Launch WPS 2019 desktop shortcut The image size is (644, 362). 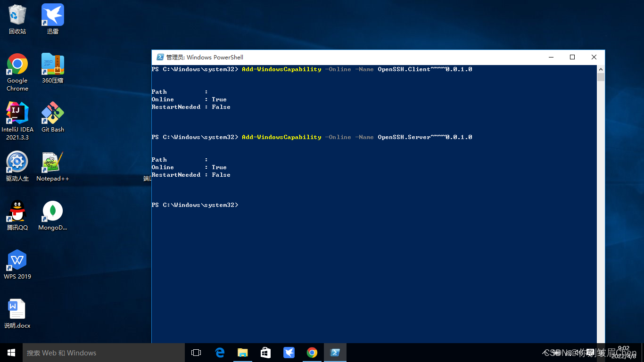17,260
